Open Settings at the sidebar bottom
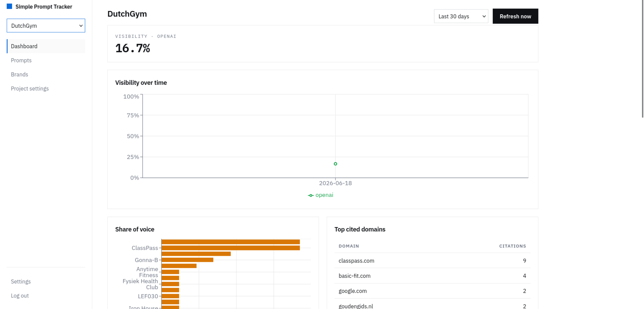644x309 pixels. (21, 282)
